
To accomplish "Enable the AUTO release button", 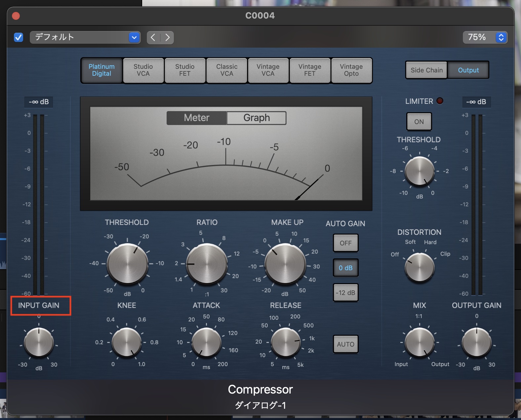I will coord(345,344).
